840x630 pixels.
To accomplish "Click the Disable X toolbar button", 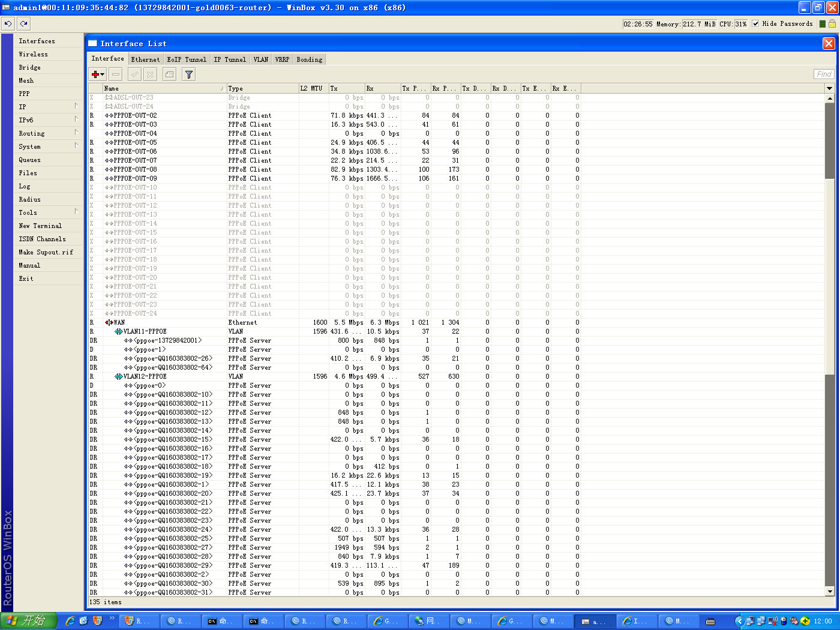I will (151, 74).
